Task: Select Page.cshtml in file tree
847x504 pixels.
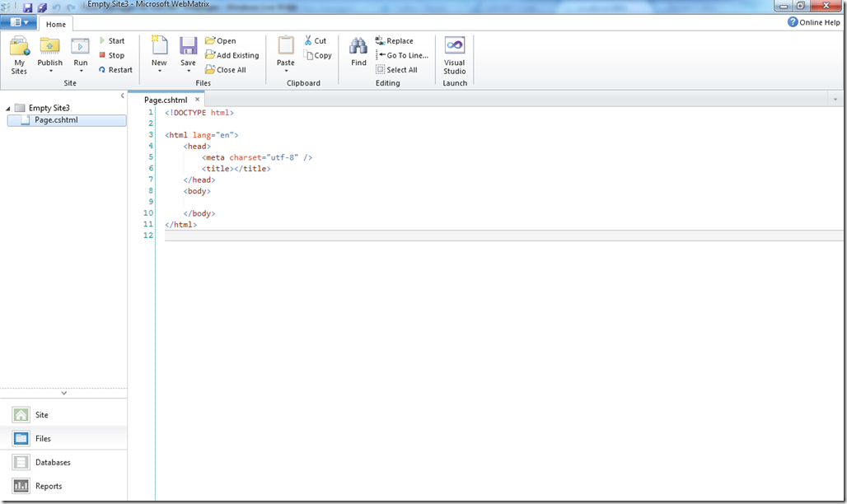Action: [x=67, y=120]
